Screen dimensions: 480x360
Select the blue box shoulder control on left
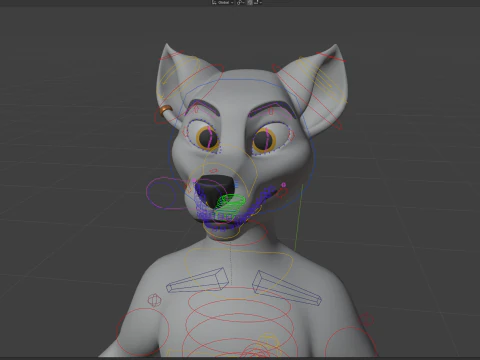[198, 280]
